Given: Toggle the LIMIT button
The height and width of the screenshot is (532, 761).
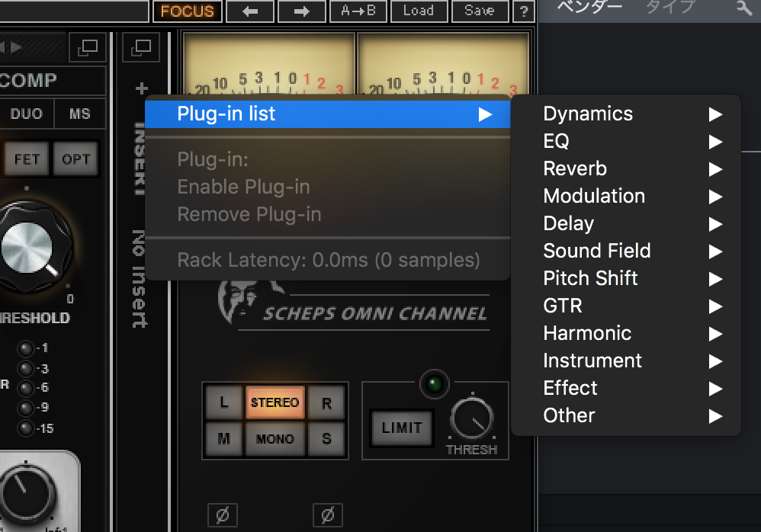Looking at the screenshot, I should [401, 428].
